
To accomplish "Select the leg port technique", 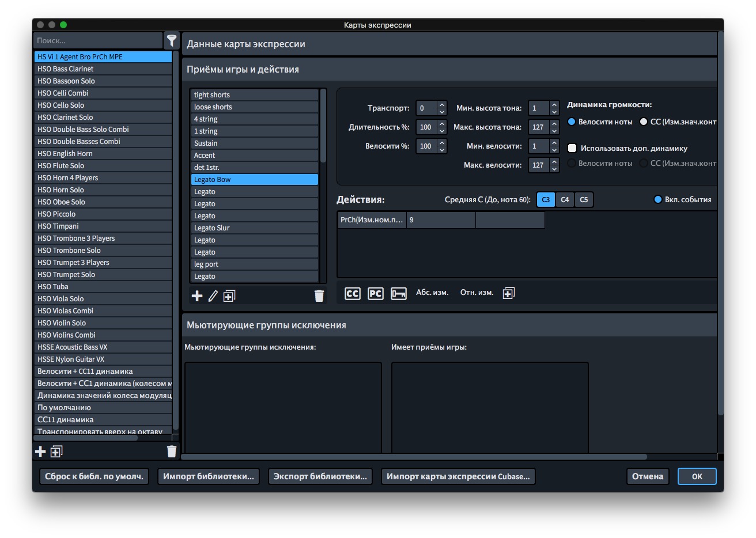I will (255, 264).
